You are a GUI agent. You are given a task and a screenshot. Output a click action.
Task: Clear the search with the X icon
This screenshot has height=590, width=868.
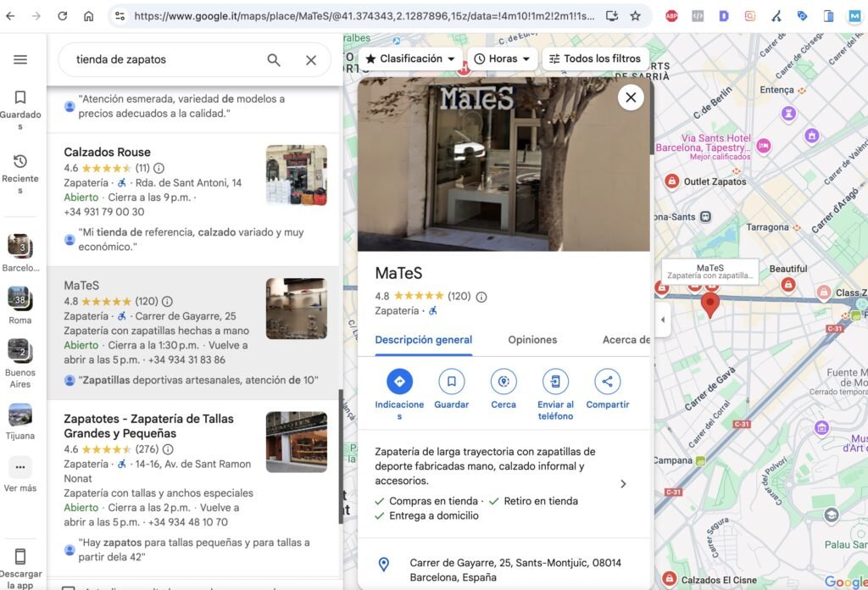tap(311, 60)
